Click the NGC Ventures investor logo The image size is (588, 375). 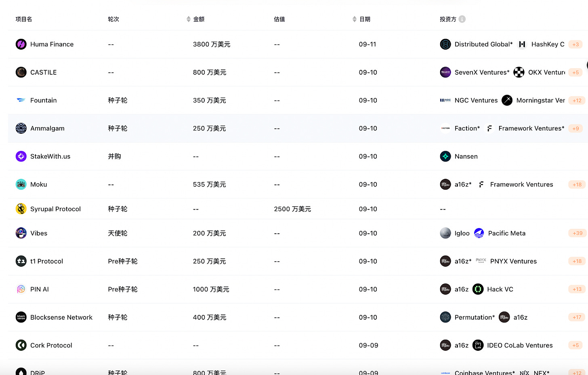point(445,100)
